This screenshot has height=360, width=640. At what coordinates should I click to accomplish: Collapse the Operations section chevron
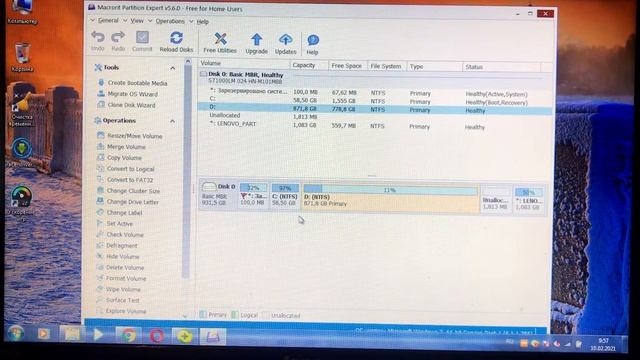click(x=173, y=121)
